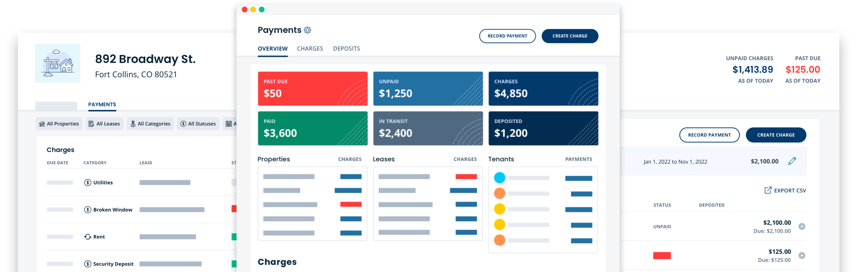868x272 pixels.
Task: Select the Payments tab in property window
Action: pyautogui.click(x=102, y=104)
